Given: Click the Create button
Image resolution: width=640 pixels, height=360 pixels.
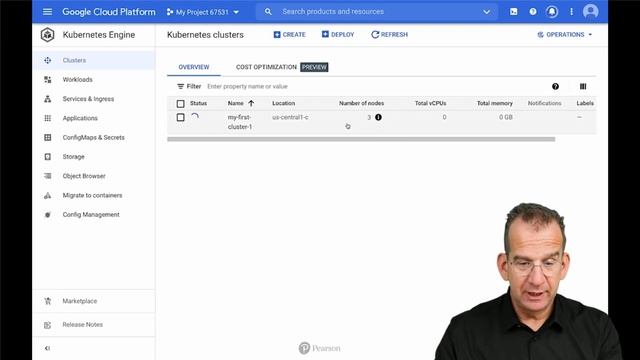Looking at the screenshot, I should 289,35.
